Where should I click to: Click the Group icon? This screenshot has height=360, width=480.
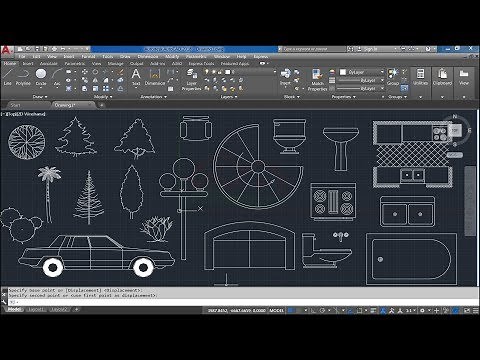(x=393, y=77)
